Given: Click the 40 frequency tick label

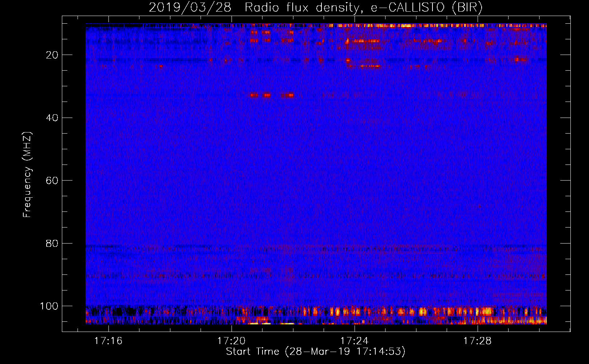Looking at the screenshot, I should [x=52, y=118].
